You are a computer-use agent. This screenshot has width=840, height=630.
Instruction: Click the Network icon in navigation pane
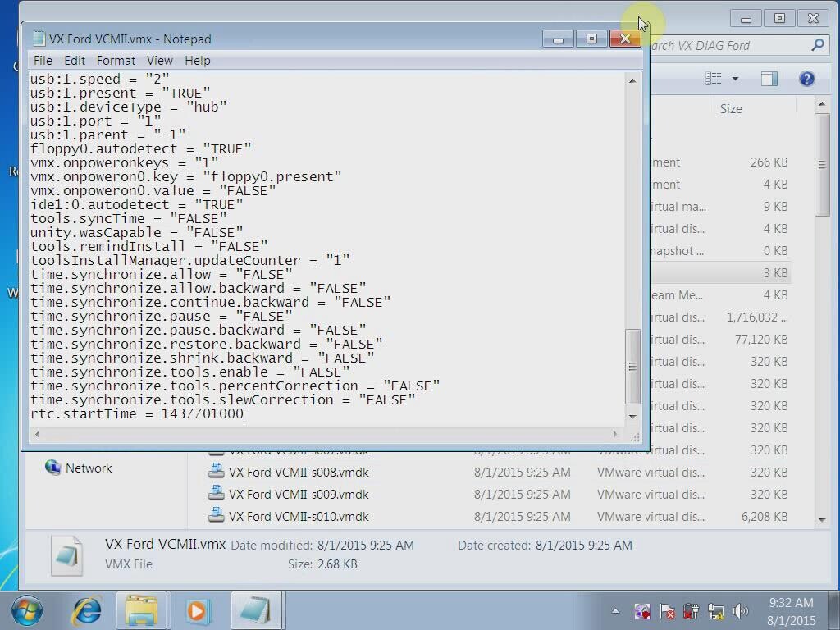[x=52, y=468]
